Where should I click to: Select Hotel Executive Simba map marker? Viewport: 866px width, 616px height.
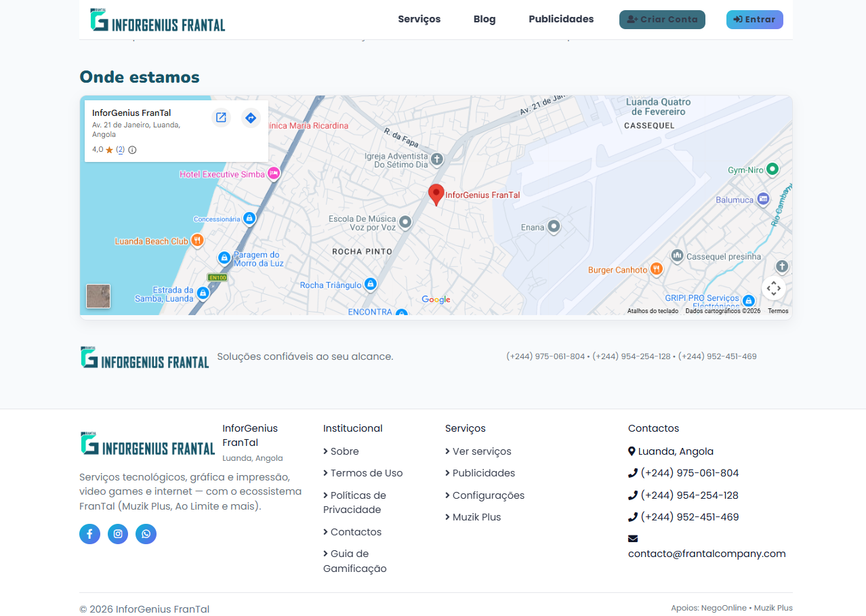(x=274, y=174)
